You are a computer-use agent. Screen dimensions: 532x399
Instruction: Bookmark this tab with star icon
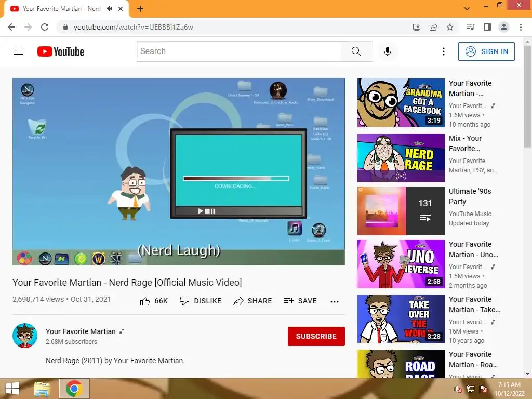point(450,27)
